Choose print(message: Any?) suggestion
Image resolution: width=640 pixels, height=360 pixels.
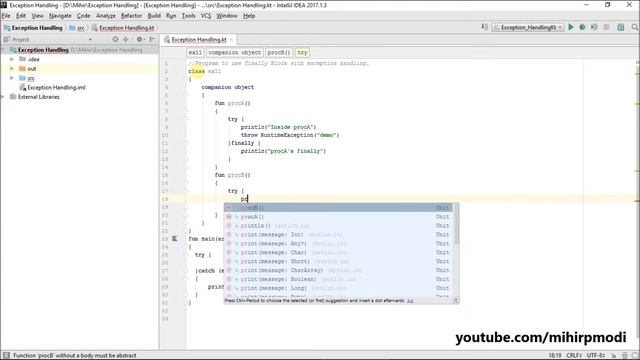pos(338,244)
